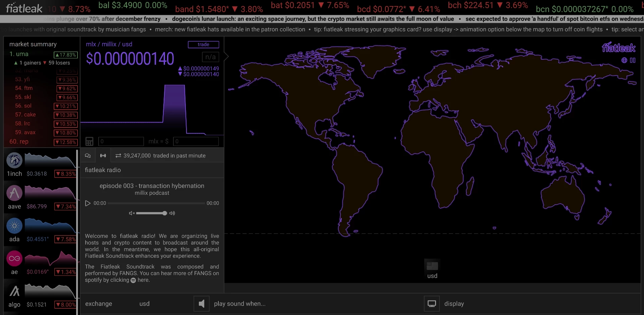This screenshot has width=644, height=315.
Task: Click the loud speaker volume icon
Action: [172, 213]
